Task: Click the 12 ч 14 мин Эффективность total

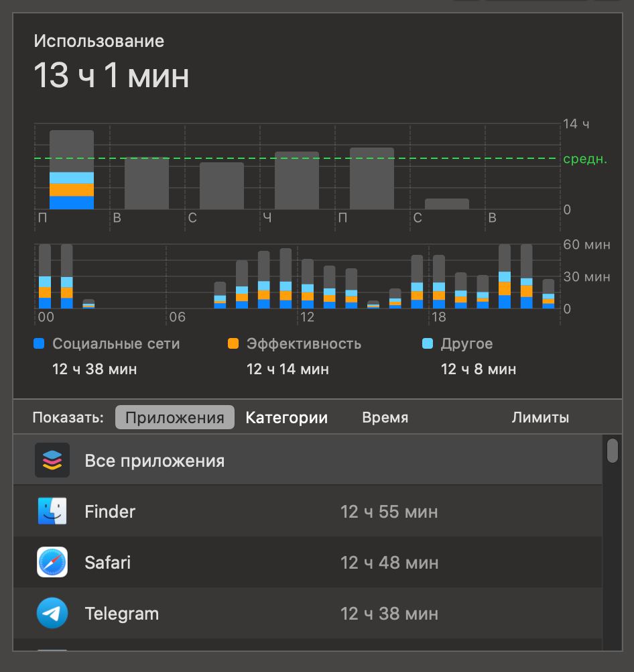Action: pyautogui.click(x=288, y=369)
